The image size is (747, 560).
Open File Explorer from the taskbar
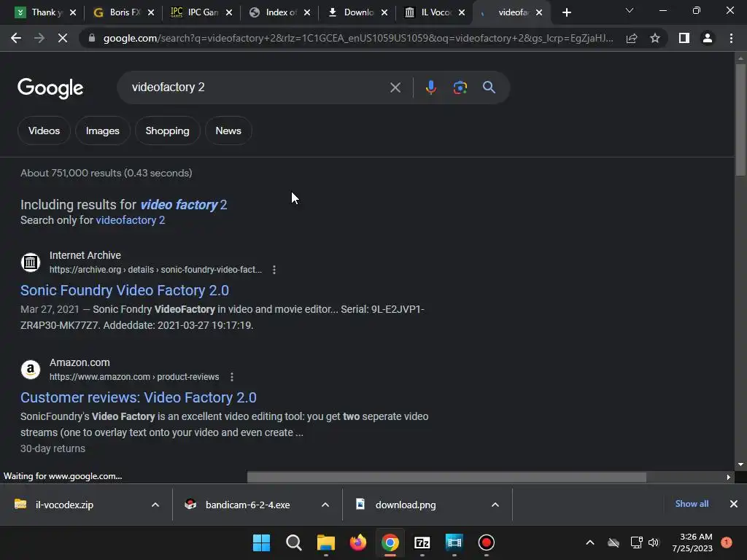pyautogui.click(x=326, y=542)
